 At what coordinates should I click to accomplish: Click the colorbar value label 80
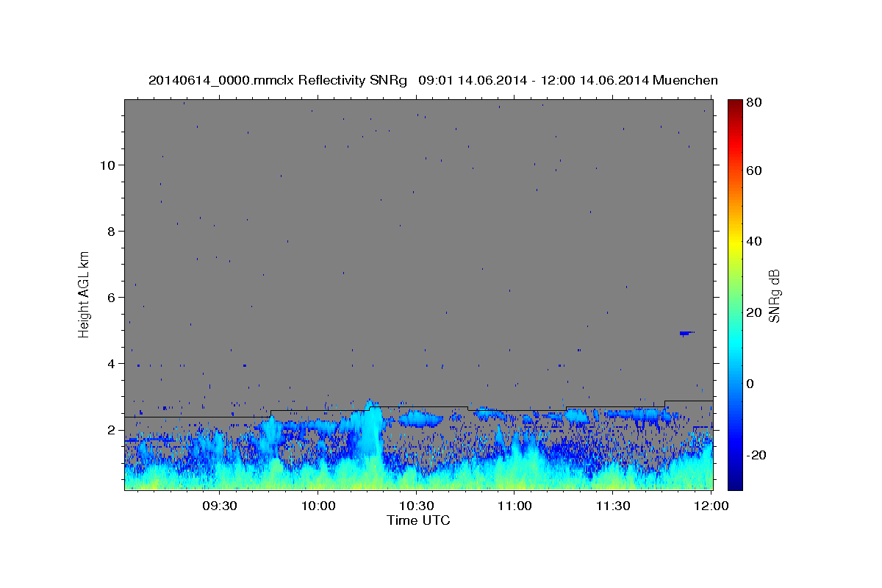[756, 103]
